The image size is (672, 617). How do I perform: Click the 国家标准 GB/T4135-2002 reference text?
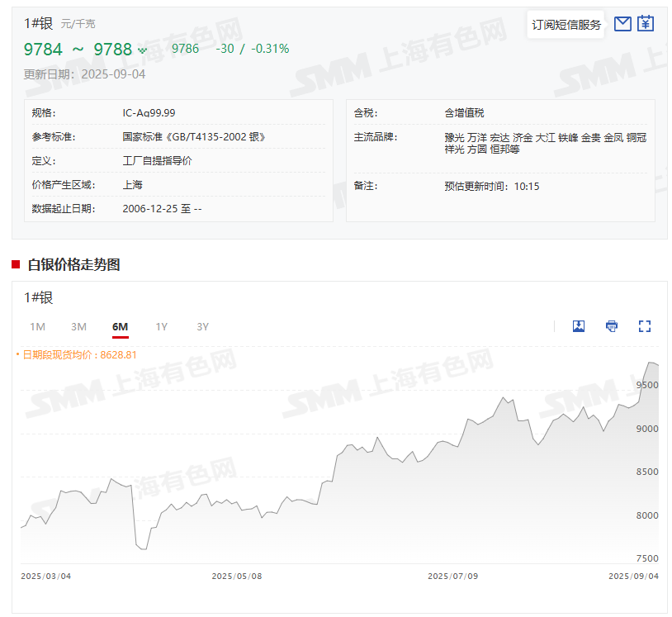tap(194, 137)
